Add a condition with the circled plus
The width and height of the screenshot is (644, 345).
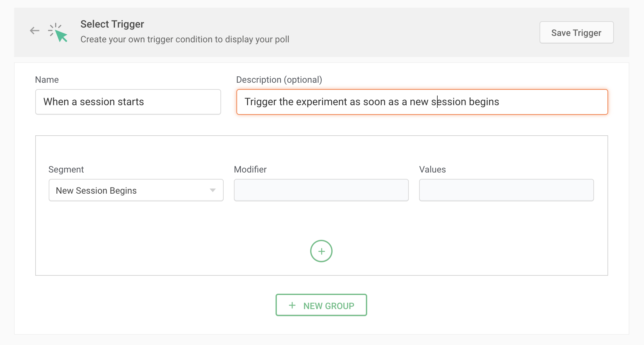pos(321,251)
